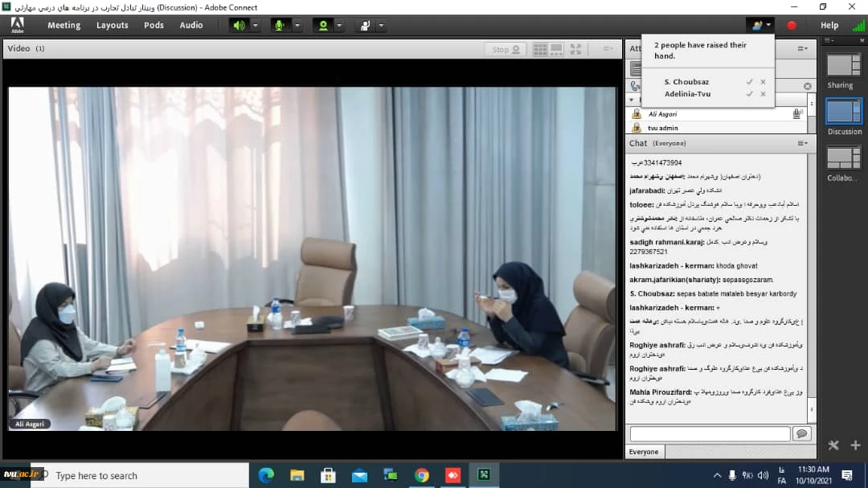Click the microphone icon beside Ali Asgari
The image size is (868, 488).
coord(797,113)
